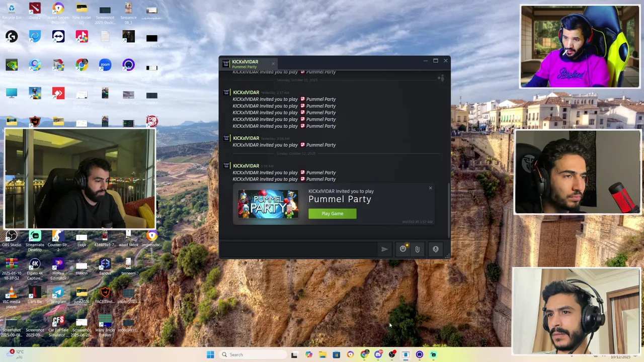Select the Liar's Bar desktop shortcut

[35, 295]
